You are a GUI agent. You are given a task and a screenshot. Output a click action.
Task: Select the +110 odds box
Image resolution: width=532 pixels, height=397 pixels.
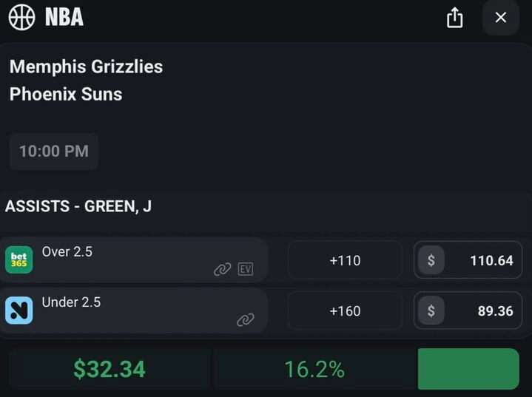click(345, 260)
